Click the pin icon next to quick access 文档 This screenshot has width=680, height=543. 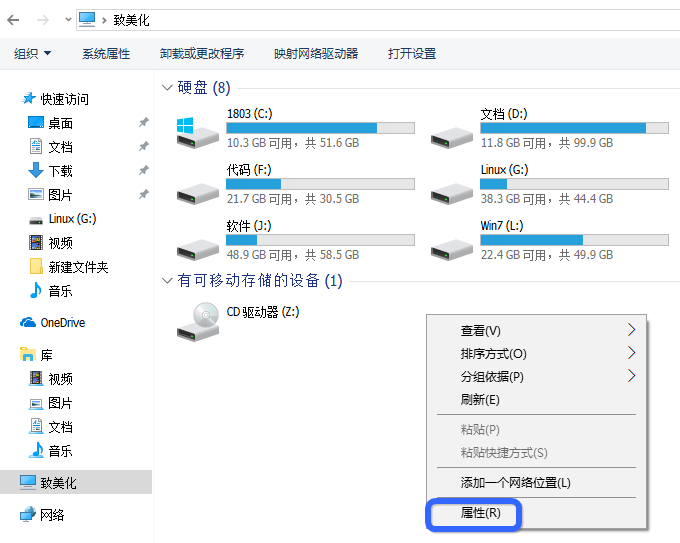click(144, 147)
